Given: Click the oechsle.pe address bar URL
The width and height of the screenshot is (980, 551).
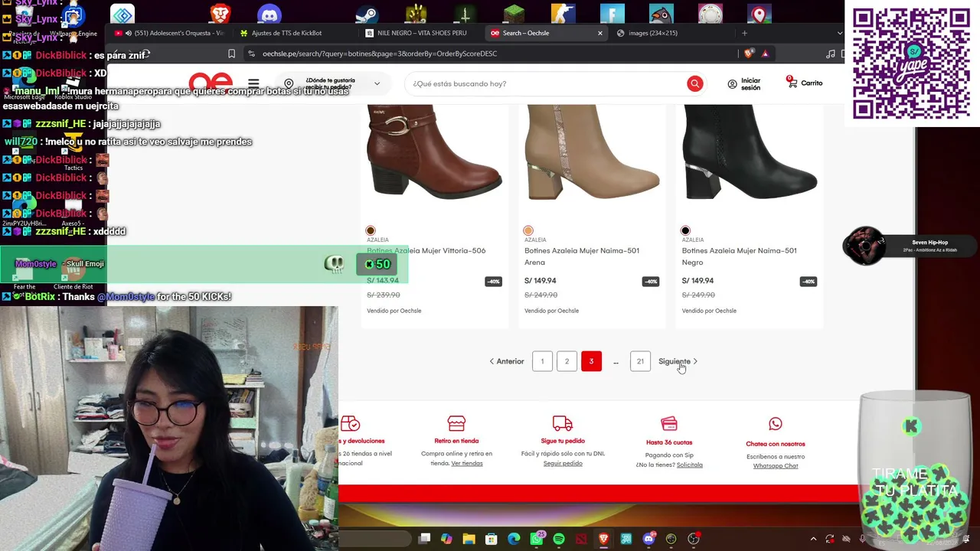Looking at the screenshot, I should [380, 54].
